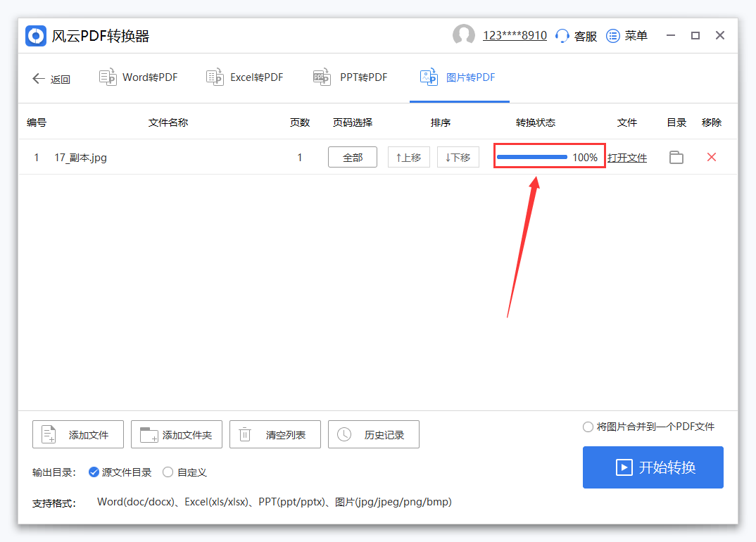Click the 清空列表 trash icon

coord(244,434)
